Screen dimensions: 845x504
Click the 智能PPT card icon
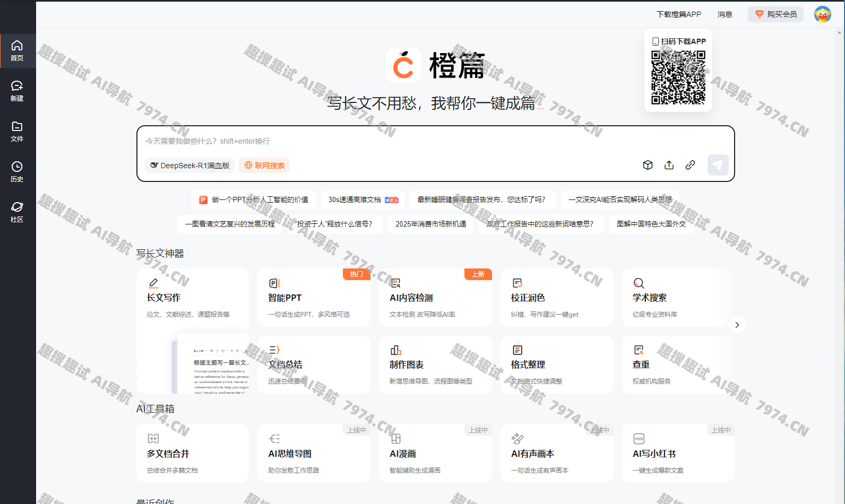(274, 283)
